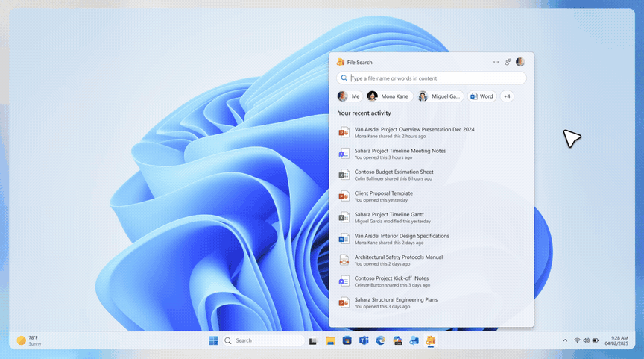This screenshot has height=359, width=644.
Task: Toggle the Miguel Garcia filter chip
Action: click(x=441, y=96)
